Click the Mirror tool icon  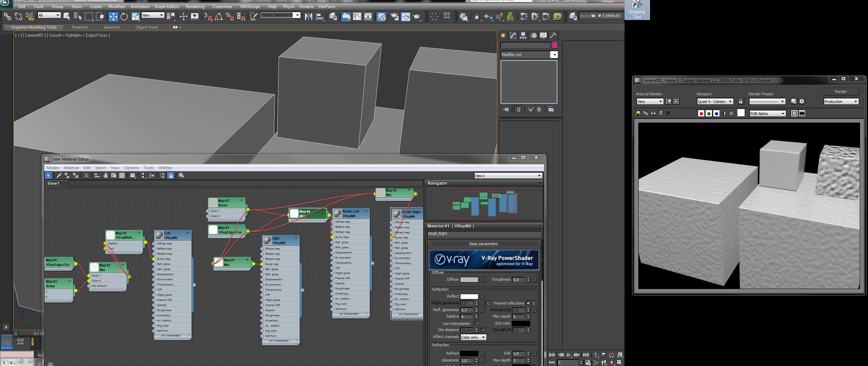[308, 16]
